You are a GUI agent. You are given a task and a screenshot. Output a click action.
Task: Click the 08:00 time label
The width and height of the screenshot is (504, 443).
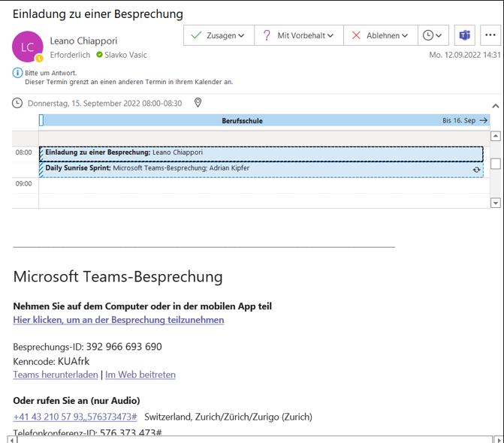pos(24,152)
